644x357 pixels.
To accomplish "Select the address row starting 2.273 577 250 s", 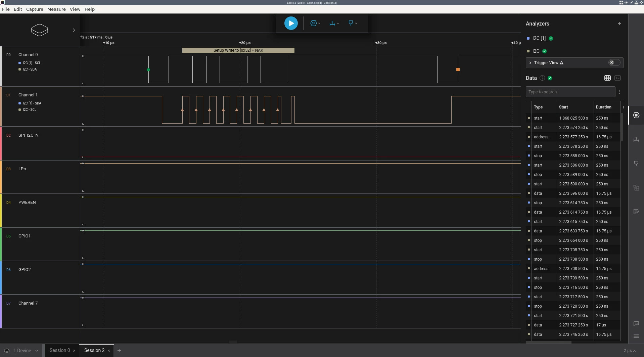I will pos(573,137).
